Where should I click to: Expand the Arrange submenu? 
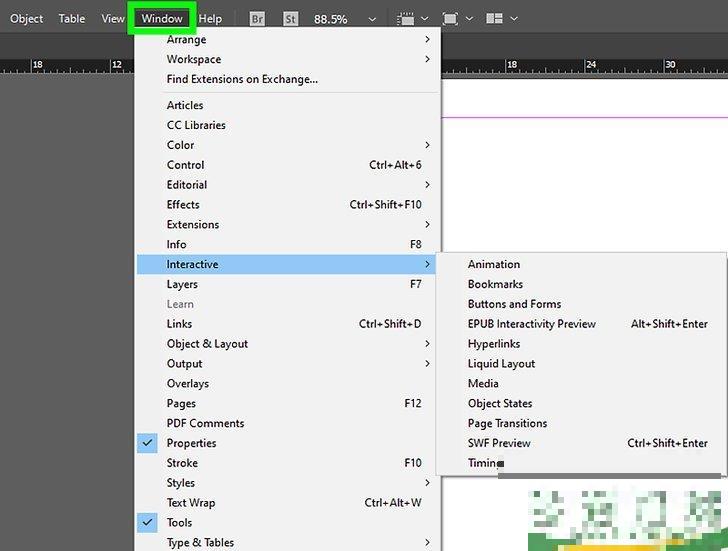[186, 40]
